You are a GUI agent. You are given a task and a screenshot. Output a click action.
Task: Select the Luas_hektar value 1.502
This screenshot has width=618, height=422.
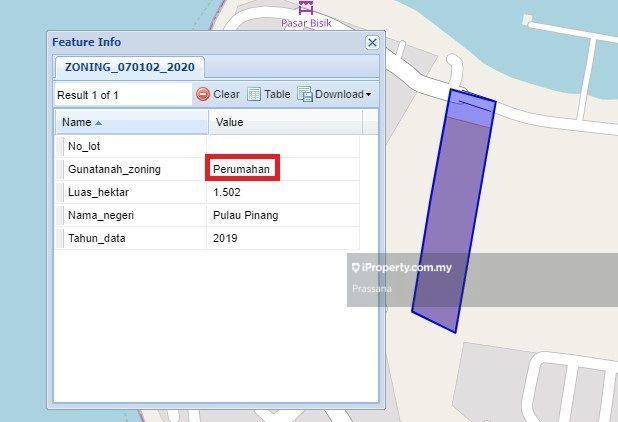click(x=228, y=192)
